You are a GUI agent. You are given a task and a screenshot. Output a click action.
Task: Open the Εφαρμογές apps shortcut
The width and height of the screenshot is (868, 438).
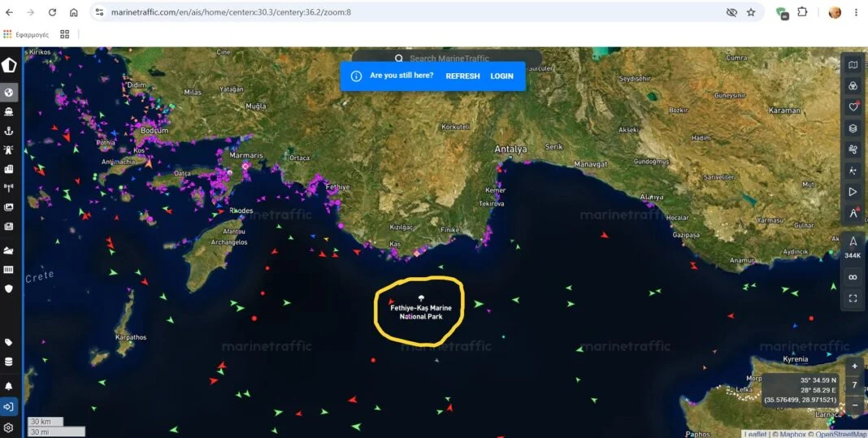pos(26,34)
